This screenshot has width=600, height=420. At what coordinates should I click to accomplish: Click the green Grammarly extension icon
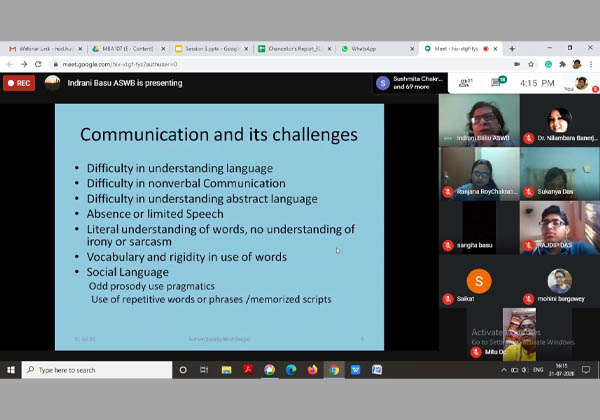pyautogui.click(x=548, y=64)
